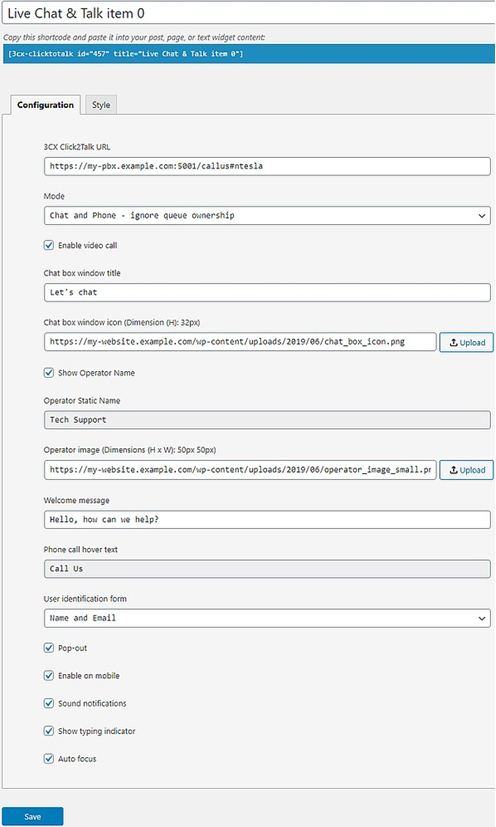Click the 3CX Click2Talk URL field
This screenshot has height=827, width=496.
267,166
